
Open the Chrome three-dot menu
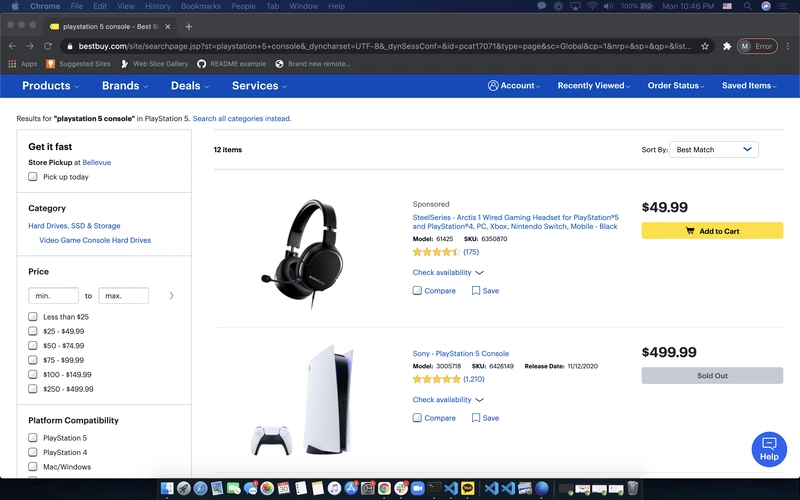pos(788,46)
